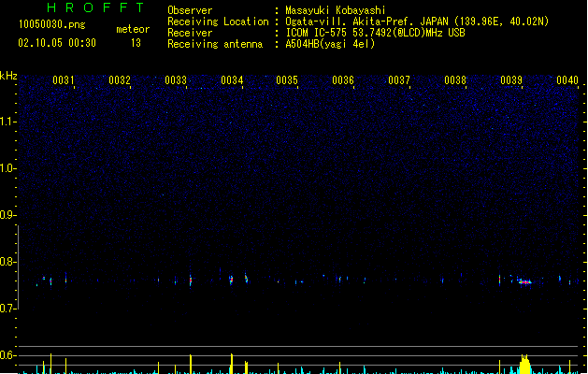Click the tall yellow intensity burst near 0039
Viewport: 588px width, 374px height.
[x=525, y=364]
